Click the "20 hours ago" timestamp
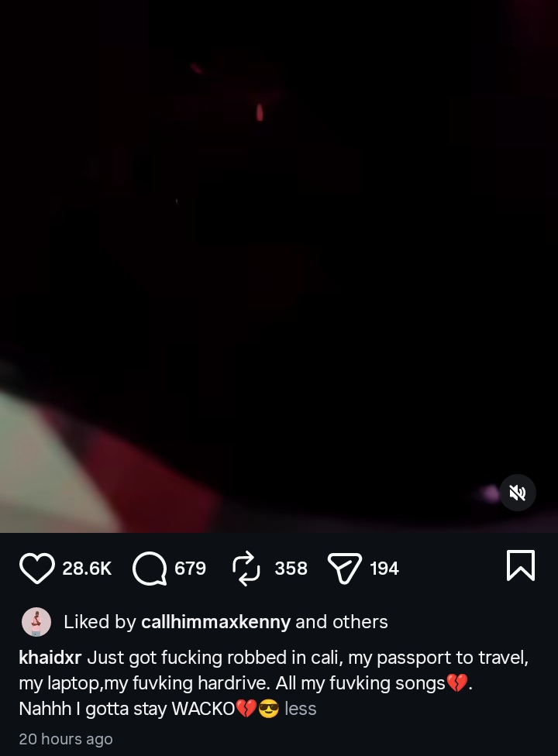Screen dimensions: 558x756 (66, 739)
